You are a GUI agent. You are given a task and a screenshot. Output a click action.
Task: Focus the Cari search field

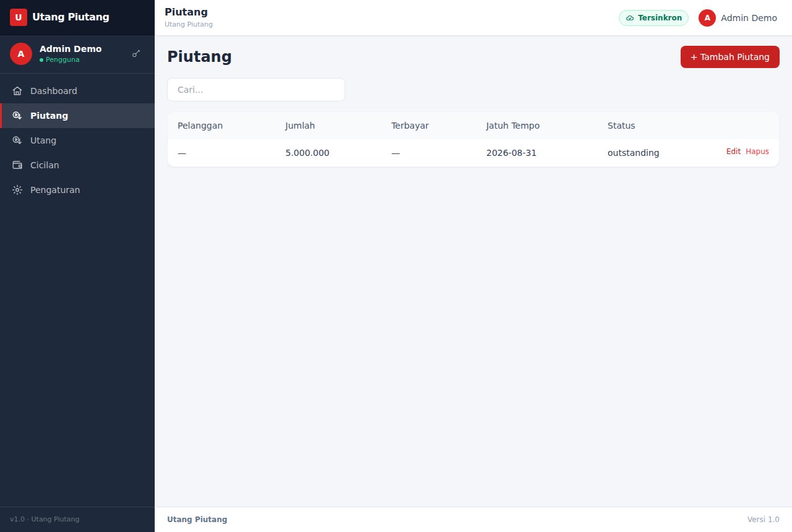coord(256,90)
